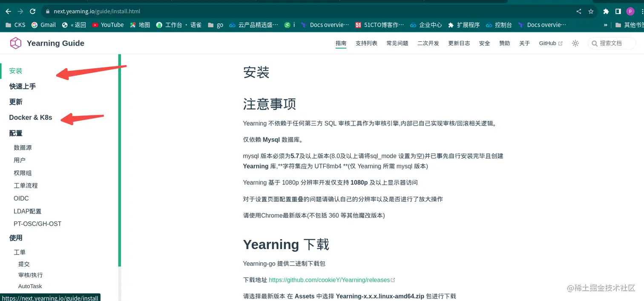Open the Chrome extensions puzzle icon
This screenshot has height=301, width=644.
[x=606, y=11]
